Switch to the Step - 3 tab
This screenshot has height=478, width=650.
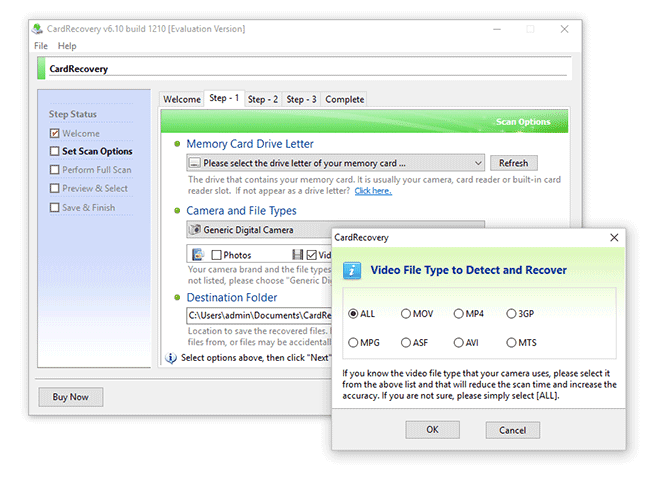pos(301,99)
